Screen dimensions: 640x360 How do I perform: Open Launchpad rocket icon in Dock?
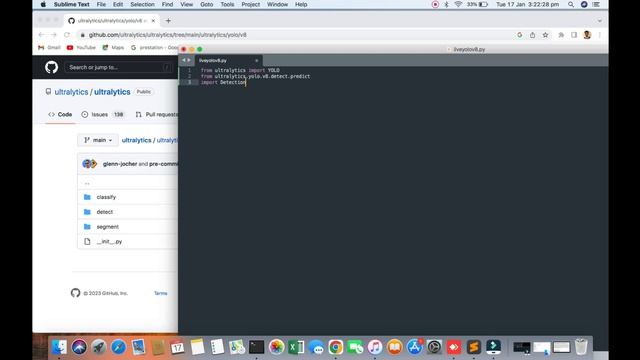(x=98, y=347)
